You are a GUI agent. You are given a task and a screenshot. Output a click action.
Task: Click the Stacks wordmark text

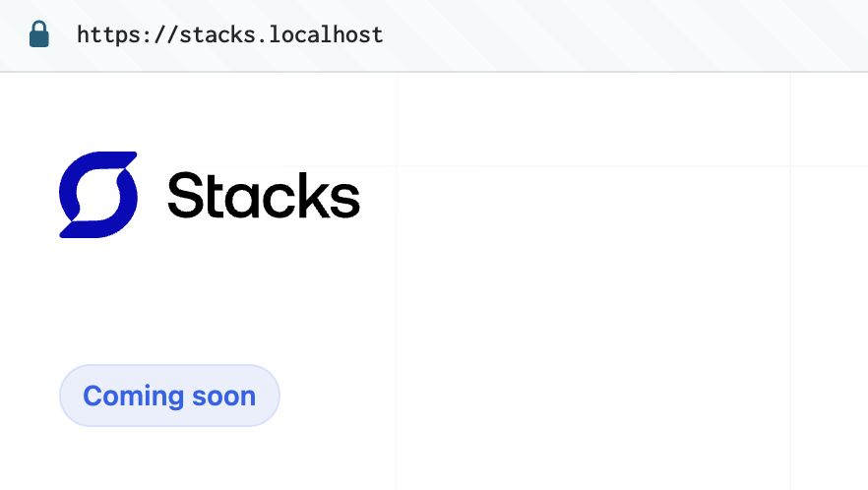tap(264, 195)
